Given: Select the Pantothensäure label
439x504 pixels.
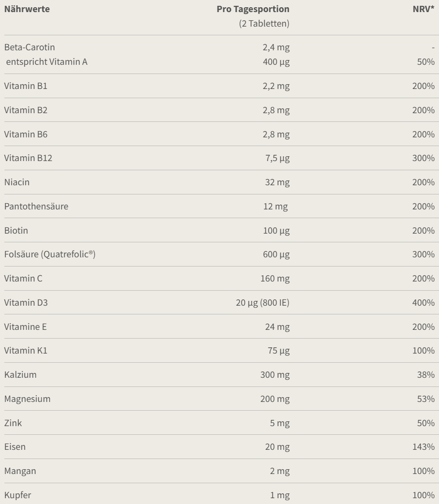Looking at the screenshot, I should 36,207.
